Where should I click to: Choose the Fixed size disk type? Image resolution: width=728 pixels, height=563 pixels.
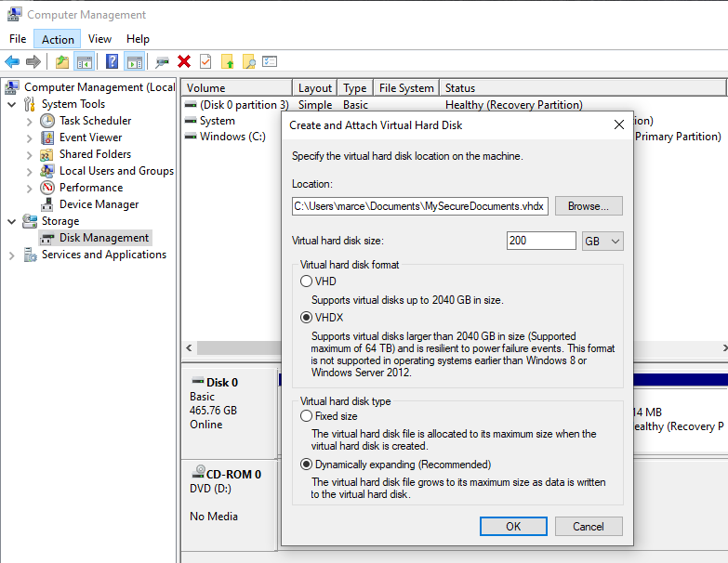[306, 417]
